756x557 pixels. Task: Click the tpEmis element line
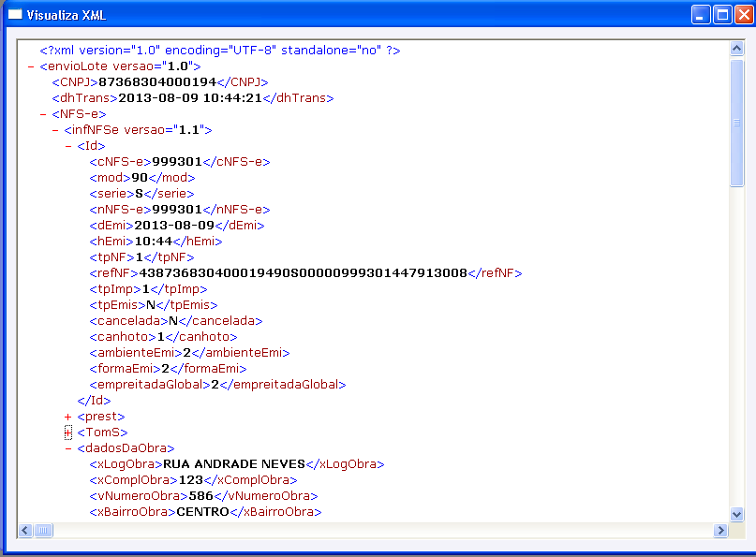(154, 305)
